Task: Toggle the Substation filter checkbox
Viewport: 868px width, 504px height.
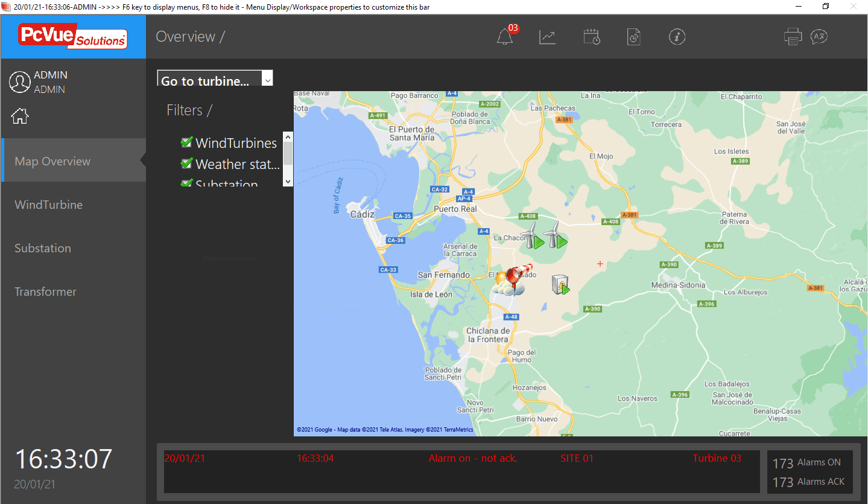Action: point(186,182)
